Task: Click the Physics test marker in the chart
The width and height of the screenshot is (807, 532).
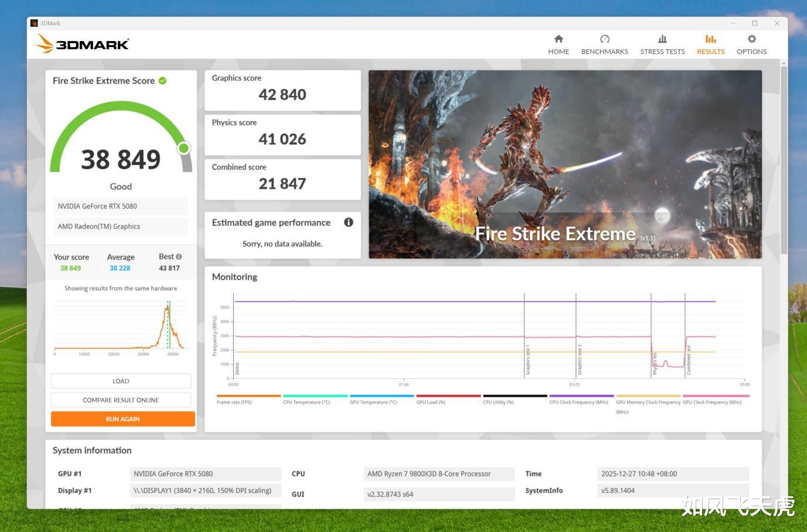Action: tap(655, 364)
